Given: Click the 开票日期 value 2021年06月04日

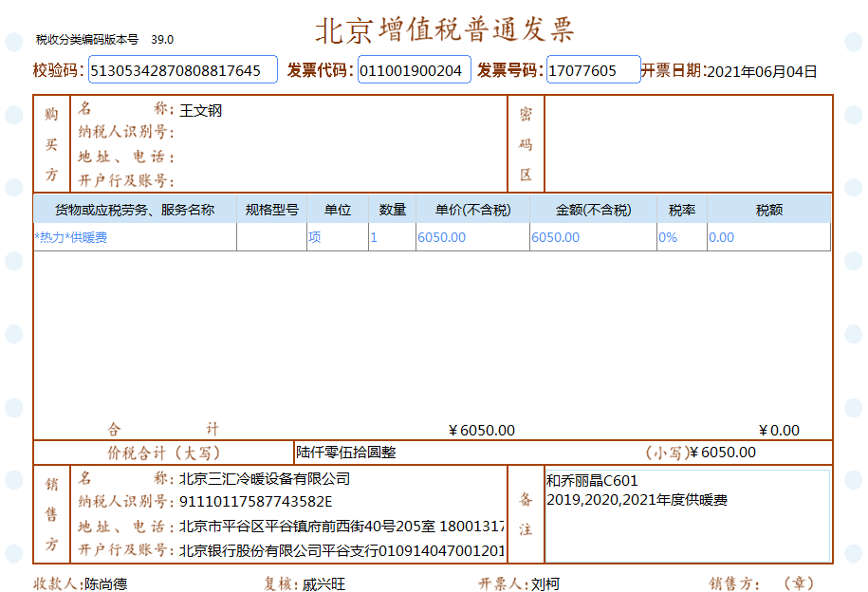Looking at the screenshot, I should click(762, 71).
